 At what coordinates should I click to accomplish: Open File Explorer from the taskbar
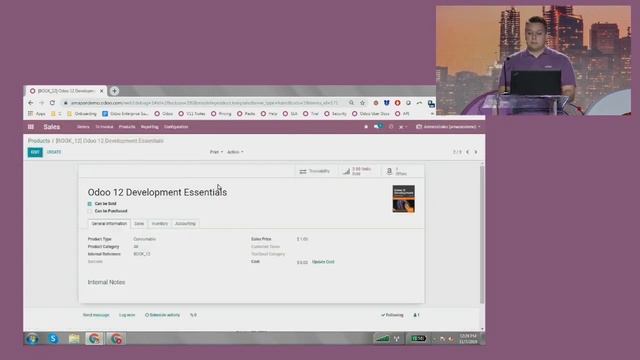click(x=74, y=338)
